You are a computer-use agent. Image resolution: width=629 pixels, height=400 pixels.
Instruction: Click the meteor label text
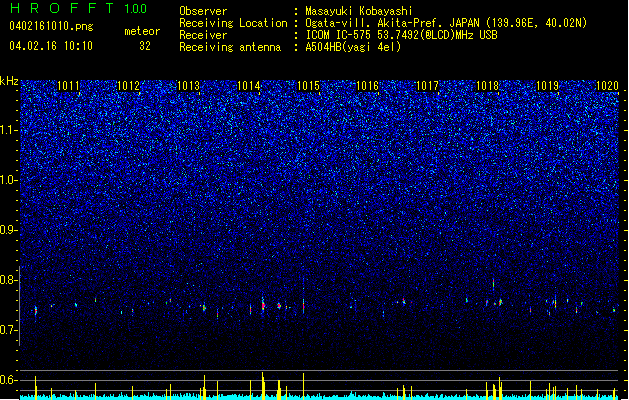(142, 31)
